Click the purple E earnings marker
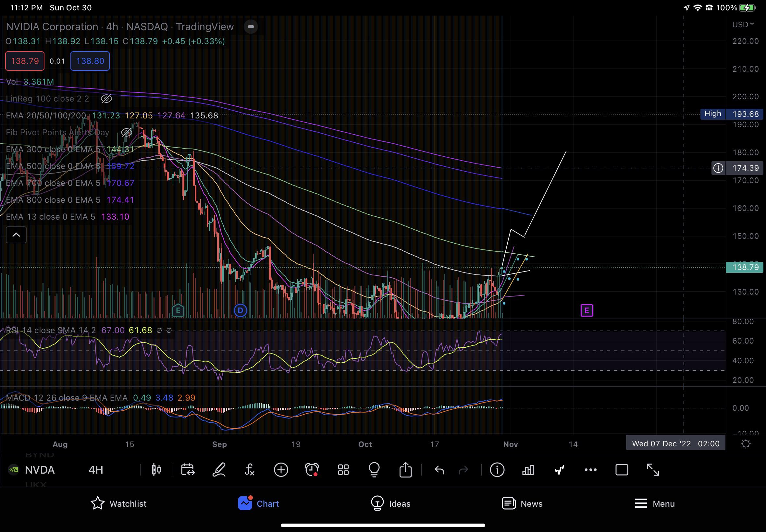 [587, 311]
